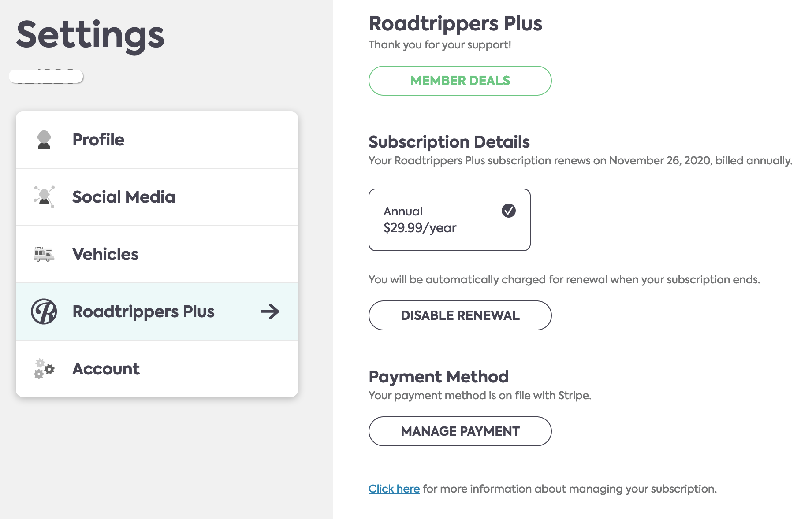This screenshot has height=519, width=812.
Task: Toggle the Annual plan checkmark
Action: (x=509, y=211)
